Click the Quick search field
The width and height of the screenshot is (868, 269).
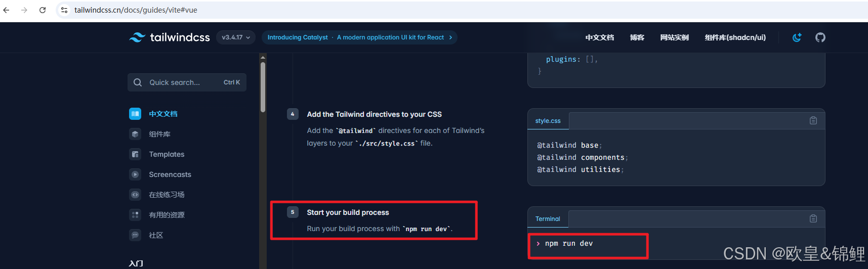(187, 82)
